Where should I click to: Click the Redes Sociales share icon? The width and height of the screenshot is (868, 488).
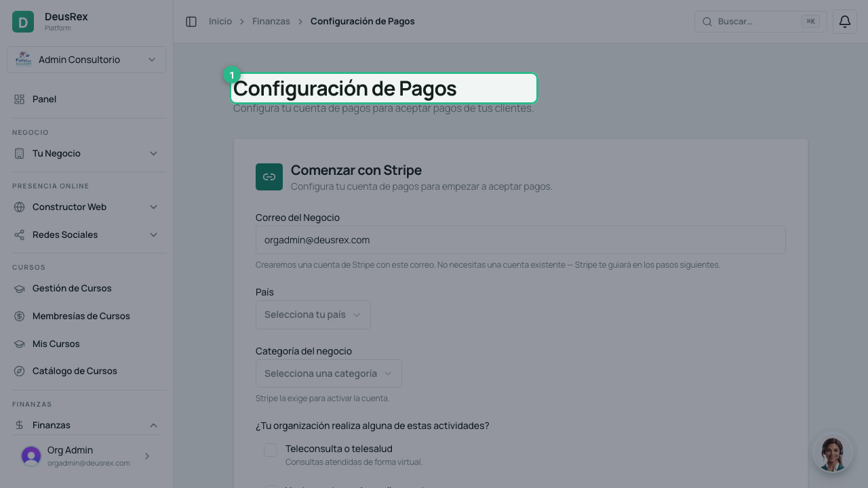[19, 235]
